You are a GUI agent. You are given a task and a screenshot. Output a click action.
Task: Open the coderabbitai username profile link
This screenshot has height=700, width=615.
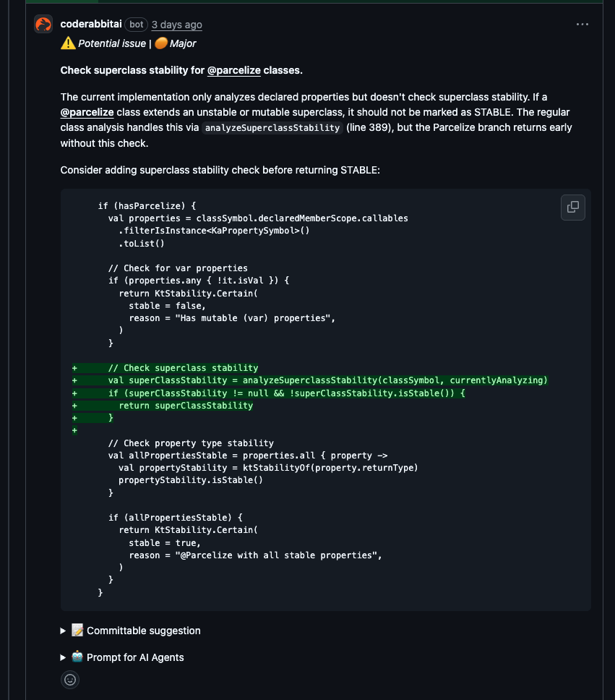coord(92,25)
